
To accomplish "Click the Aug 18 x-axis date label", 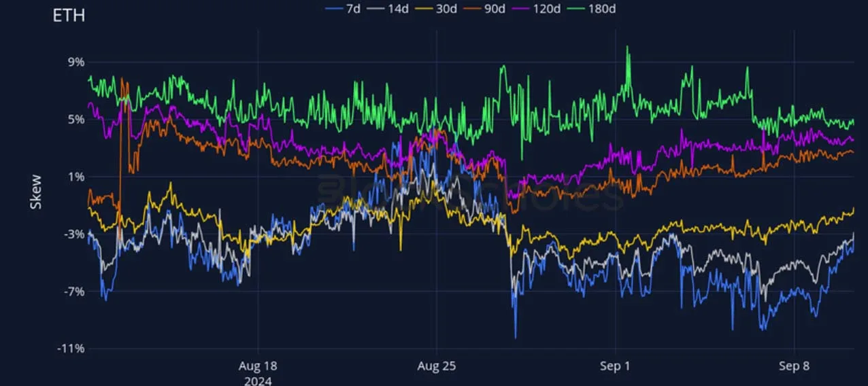I will (x=258, y=366).
